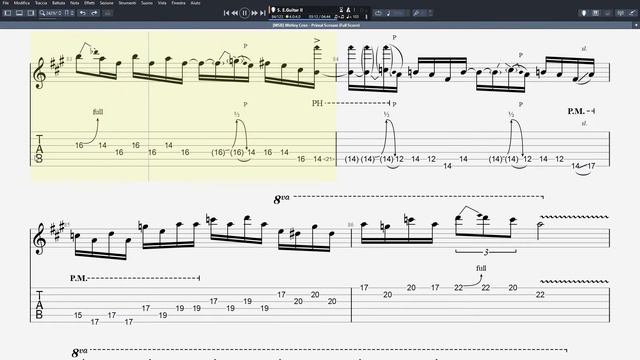Select the 8va marking above bar 85
The image size is (640, 360).
point(282,199)
